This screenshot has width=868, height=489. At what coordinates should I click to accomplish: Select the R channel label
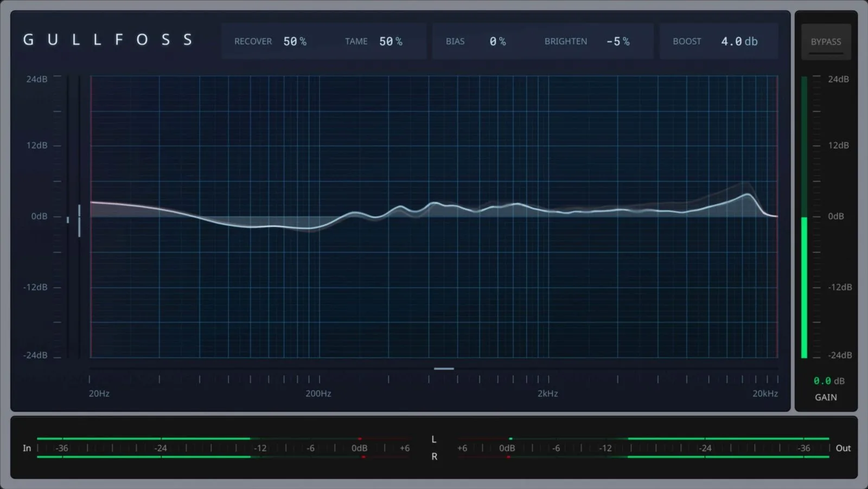[x=433, y=457]
